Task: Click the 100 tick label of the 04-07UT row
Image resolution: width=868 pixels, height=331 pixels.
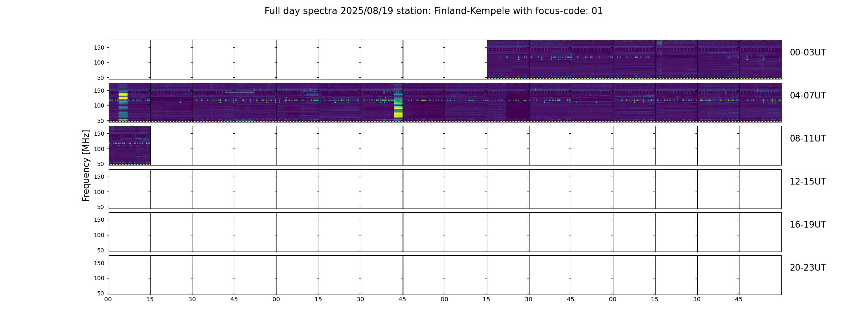Action: (99, 106)
